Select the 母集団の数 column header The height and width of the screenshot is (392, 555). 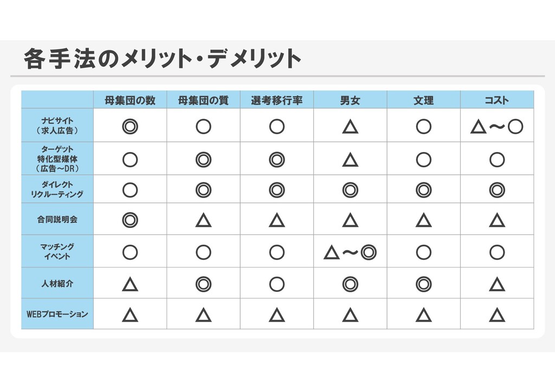point(130,100)
